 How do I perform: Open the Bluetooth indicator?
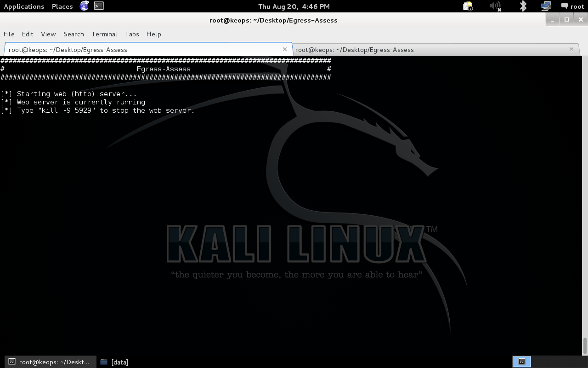click(523, 6)
